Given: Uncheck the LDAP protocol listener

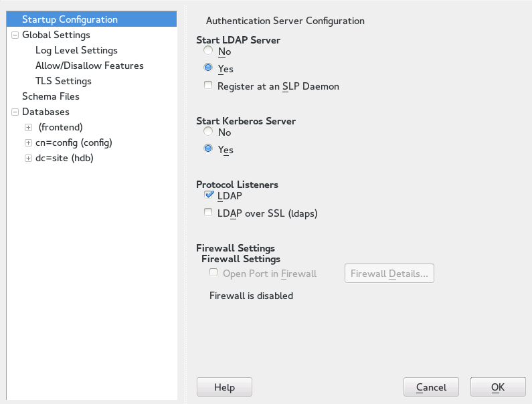Looking at the screenshot, I should pyautogui.click(x=209, y=195).
